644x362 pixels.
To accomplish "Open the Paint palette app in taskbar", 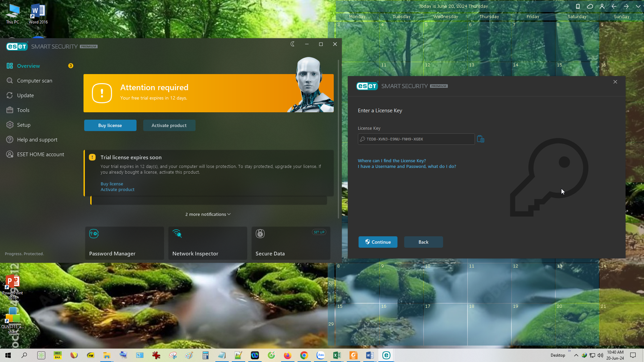I will [x=189, y=355].
